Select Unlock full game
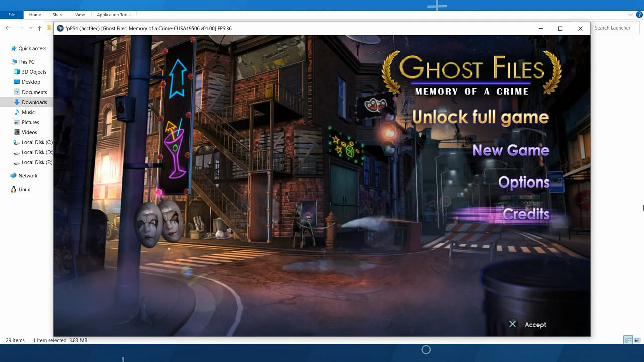This screenshot has width=644, height=362. pos(480,117)
